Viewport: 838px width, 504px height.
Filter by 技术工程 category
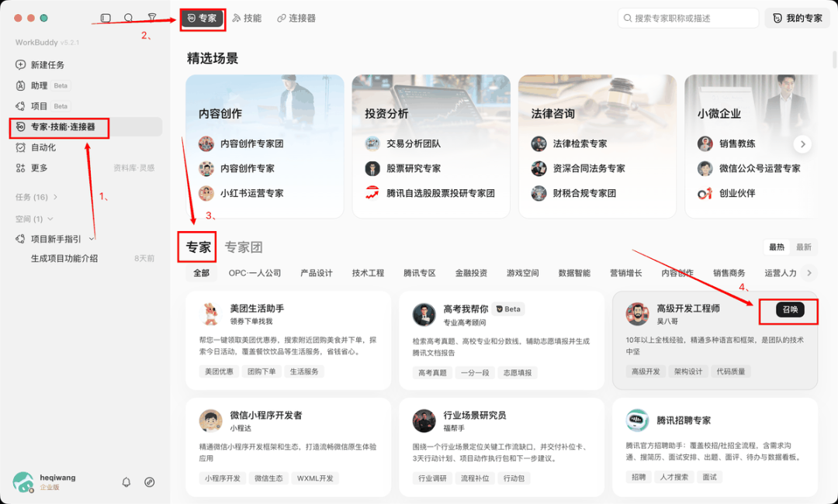[369, 273]
